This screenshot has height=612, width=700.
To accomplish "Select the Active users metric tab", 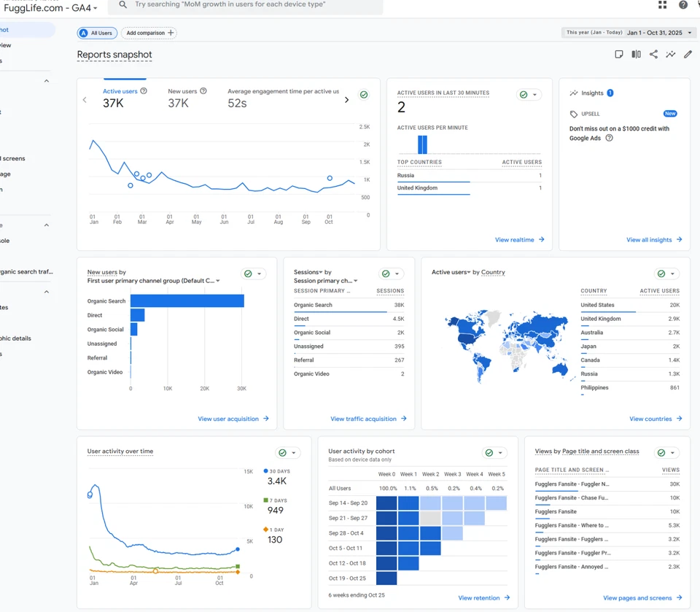I will coord(120,92).
